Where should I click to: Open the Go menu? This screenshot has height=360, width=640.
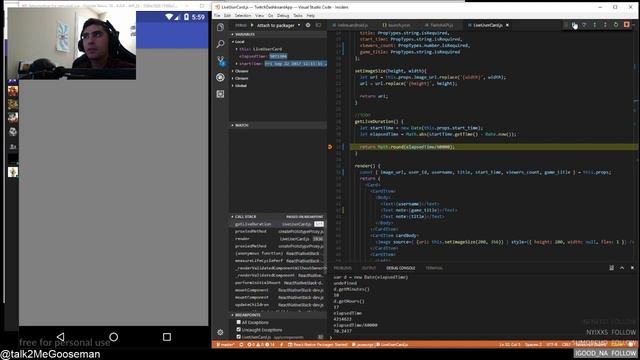[x=270, y=16]
